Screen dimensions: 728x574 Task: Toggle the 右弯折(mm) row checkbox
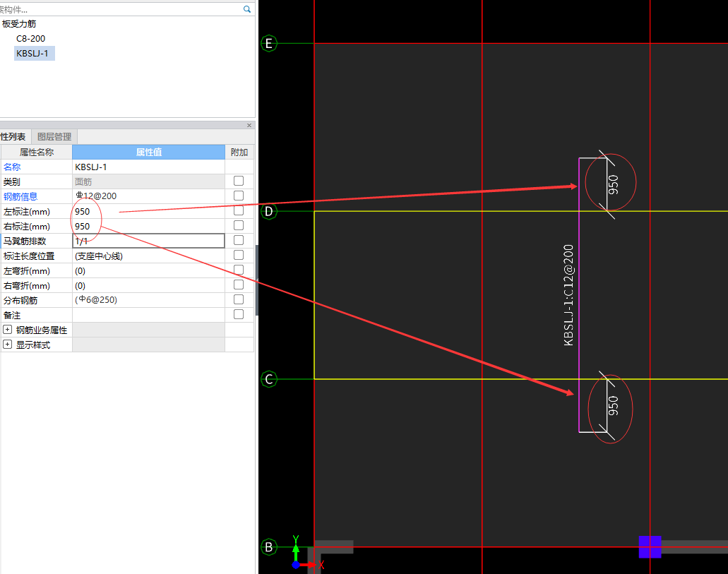tap(239, 285)
